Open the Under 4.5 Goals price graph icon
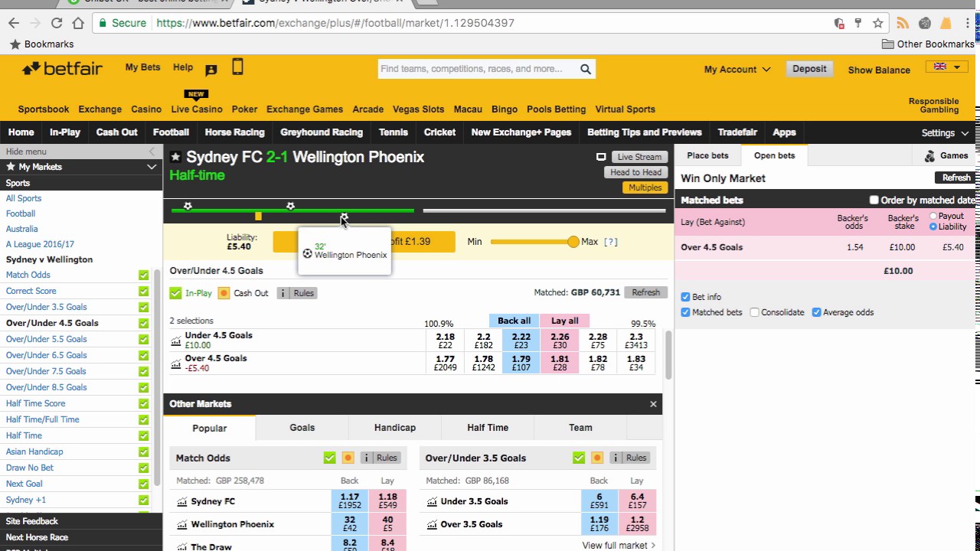The height and width of the screenshot is (551, 980). point(176,341)
